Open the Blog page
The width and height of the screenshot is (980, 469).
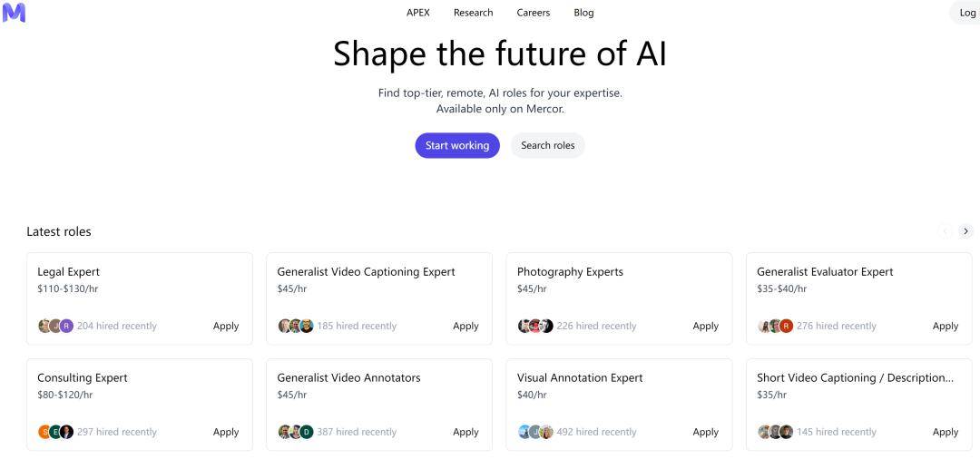tap(583, 13)
